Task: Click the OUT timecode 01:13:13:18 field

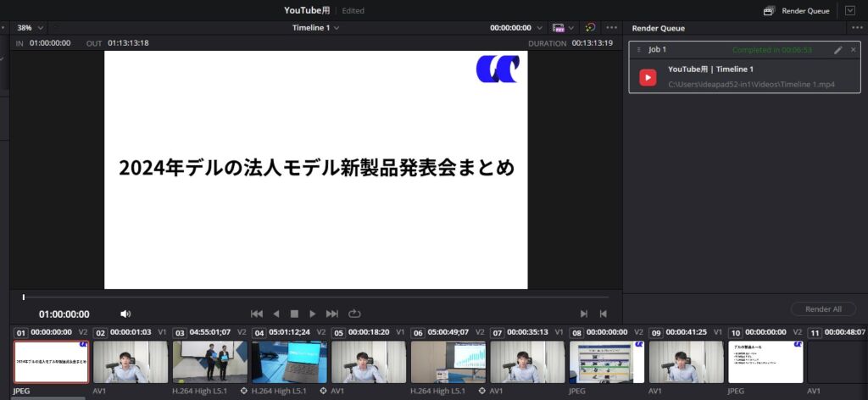Action: (x=128, y=42)
